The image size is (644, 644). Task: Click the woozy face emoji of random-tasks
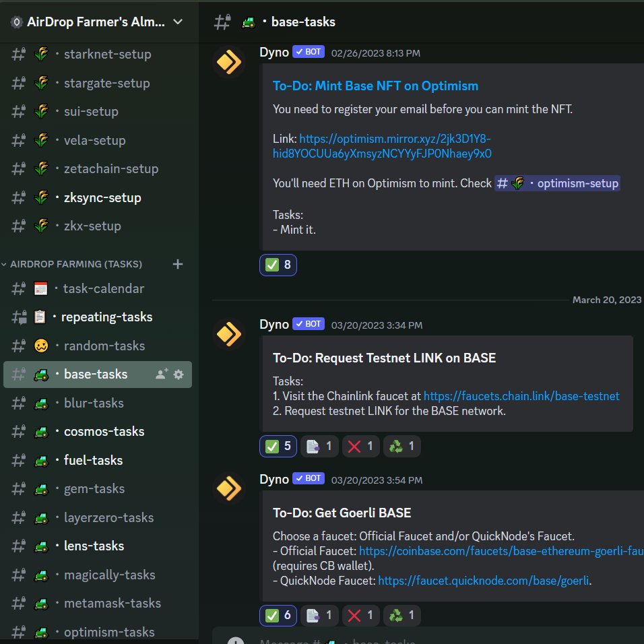click(x=41, y=346)
